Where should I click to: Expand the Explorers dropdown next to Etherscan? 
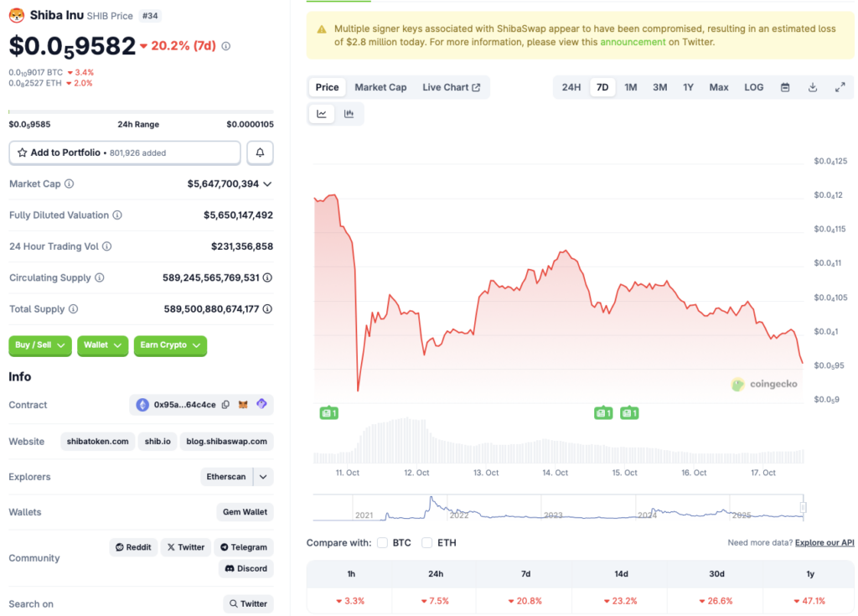[x=263, y=477]
